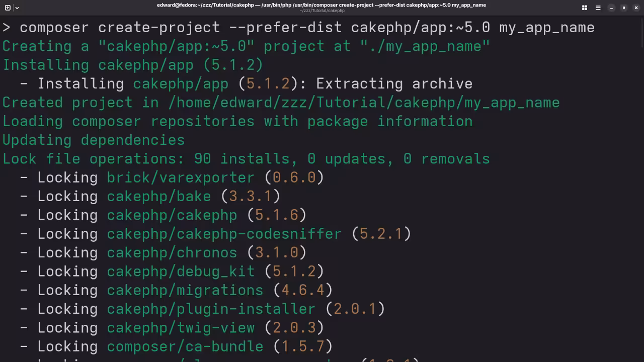Click 'cakephp/debug_kit' package name
644x362 pixels.
(x=181, y=271)
